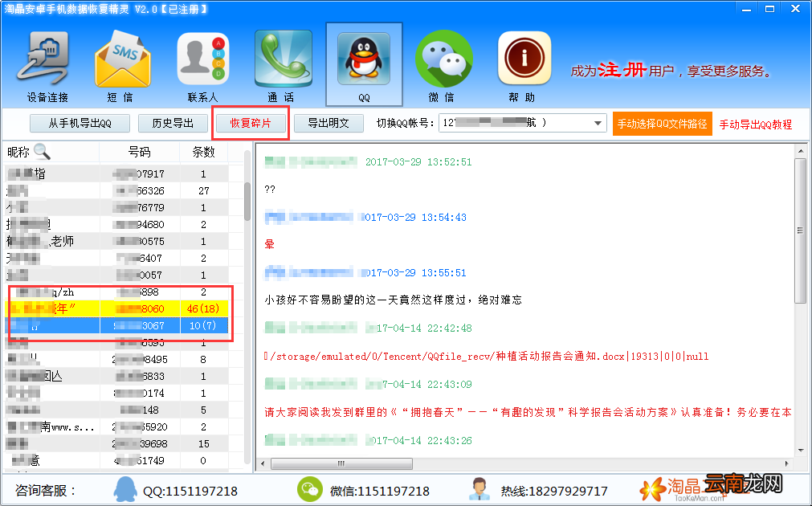
Task: Maximize the application window
Action: [770, 9]
